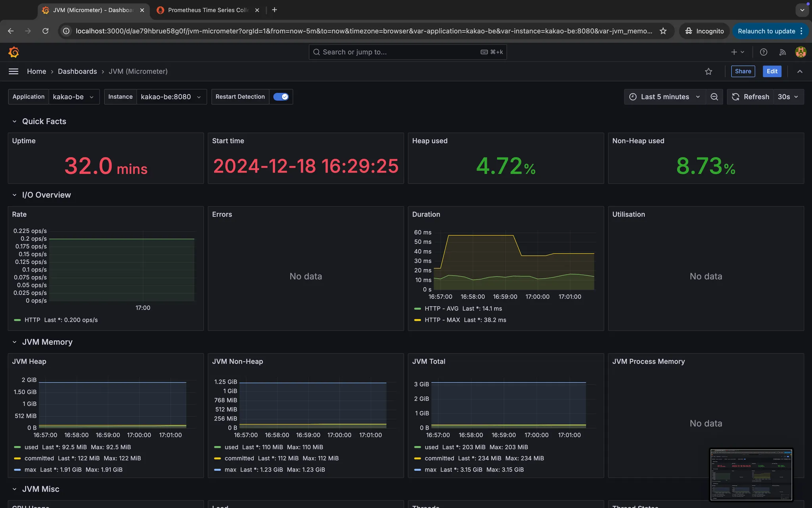This screenshot has width=812, height=508.
Task: Toggle the Restart Detection switch
Action: click(x=281, y=97)
